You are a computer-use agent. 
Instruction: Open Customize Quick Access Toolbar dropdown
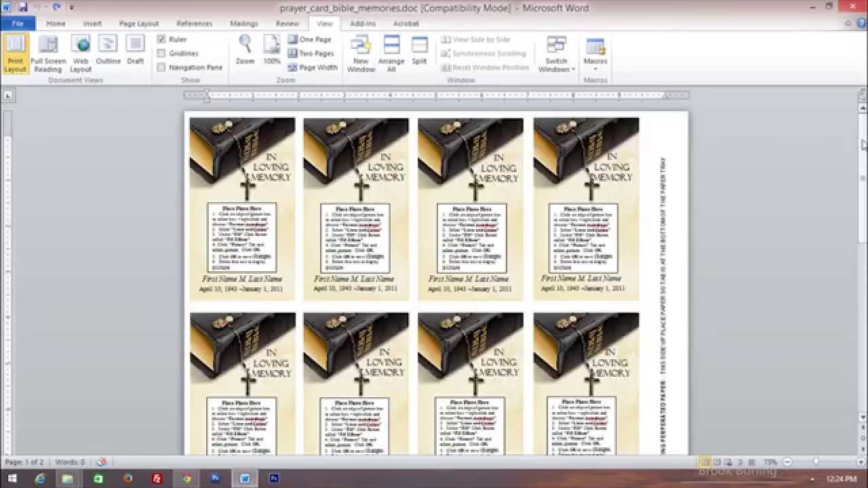(72, 8)
